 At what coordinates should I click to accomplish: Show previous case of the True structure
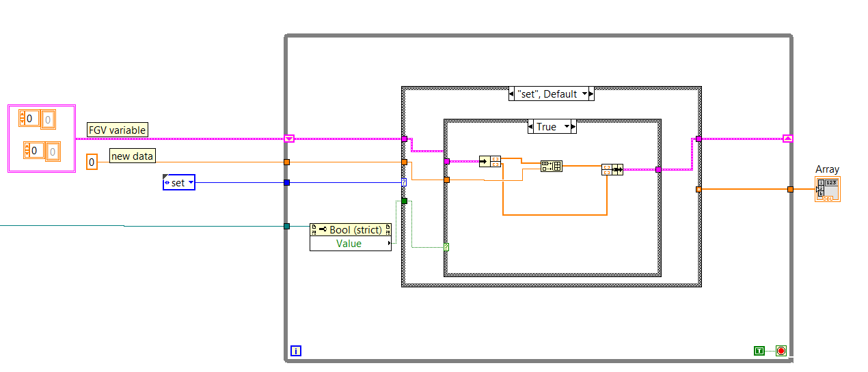pos(532,127)
